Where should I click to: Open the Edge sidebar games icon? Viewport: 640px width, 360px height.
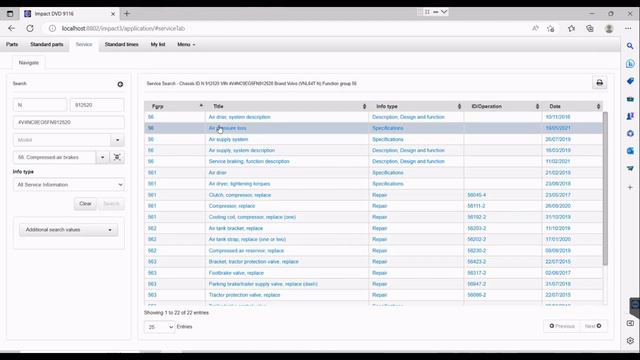tap(630, 116)
